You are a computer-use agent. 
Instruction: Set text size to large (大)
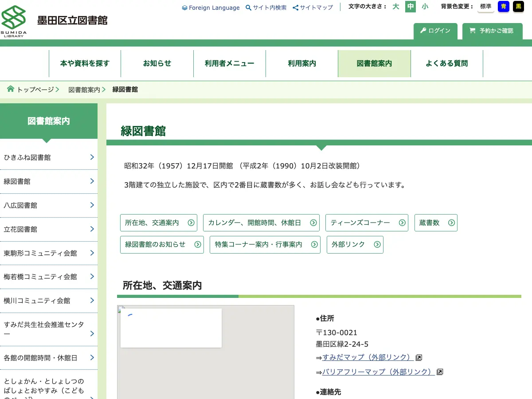point(395,7)
